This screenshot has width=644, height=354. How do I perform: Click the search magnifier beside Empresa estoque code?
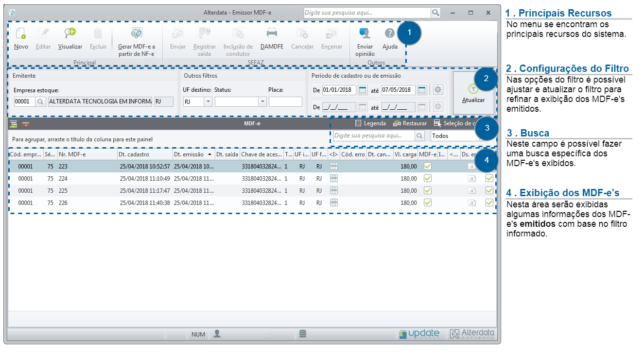click(40, 101)
